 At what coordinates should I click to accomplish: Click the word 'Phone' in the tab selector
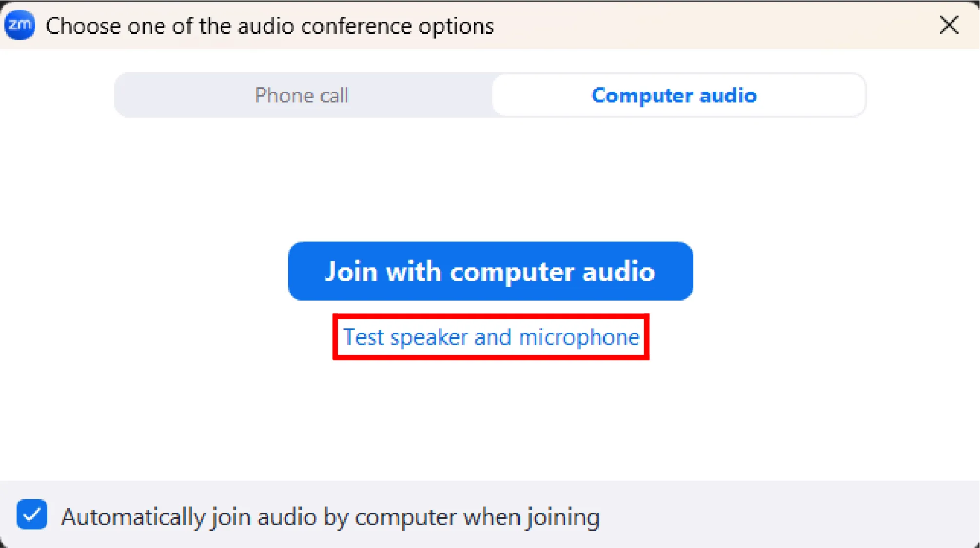tap(284, 95)
